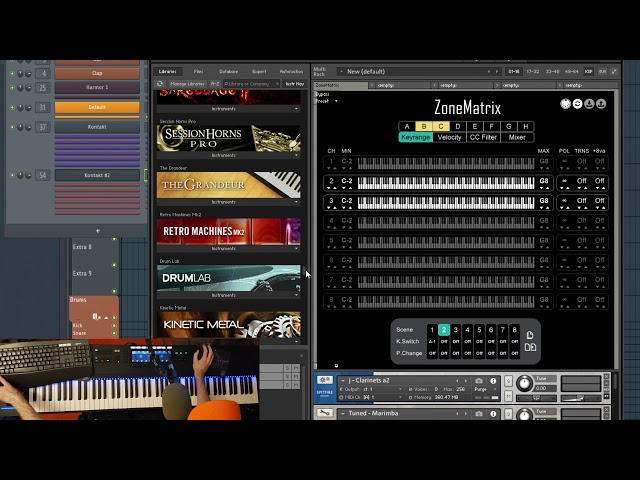
Task: Open the Kinetic Metal library banner
Action: tap(229, 325)
